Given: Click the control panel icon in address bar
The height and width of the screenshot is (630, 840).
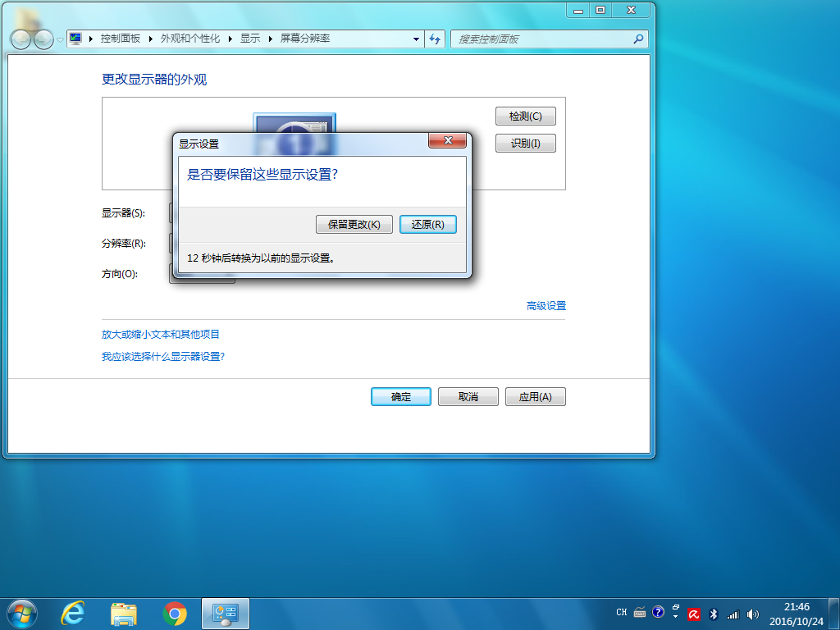Looking at the screenshot, I should (x=75, y=39).
